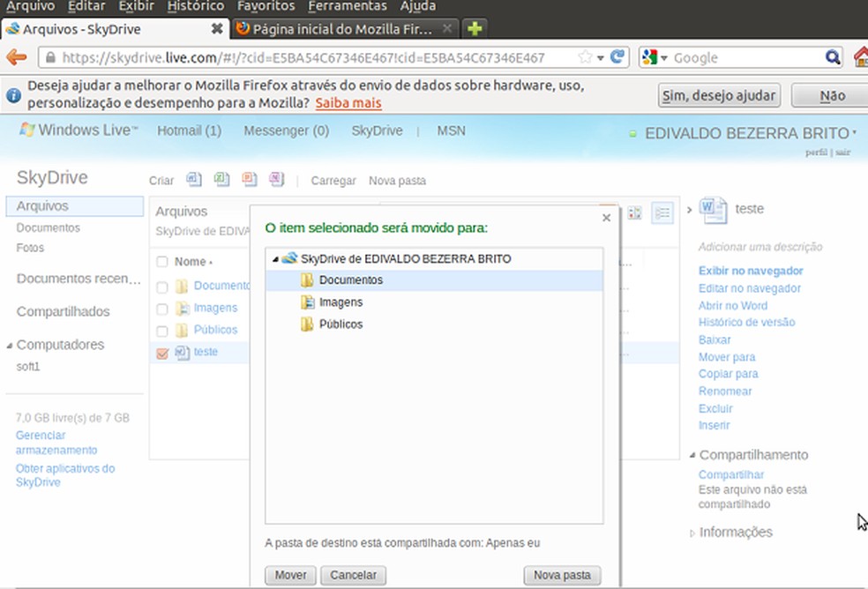Open the search engine dropdown next to Google
The height and width of the screenshot is (589, 868).
(664, 57)
